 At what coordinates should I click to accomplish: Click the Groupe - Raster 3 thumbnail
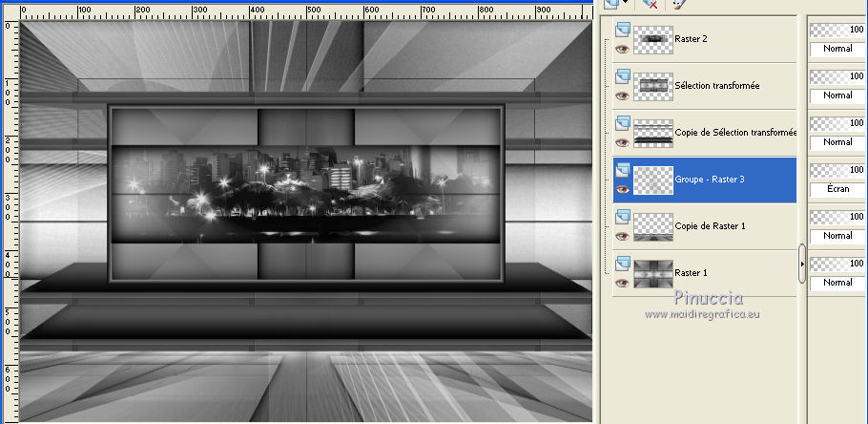tap(653, 180)
